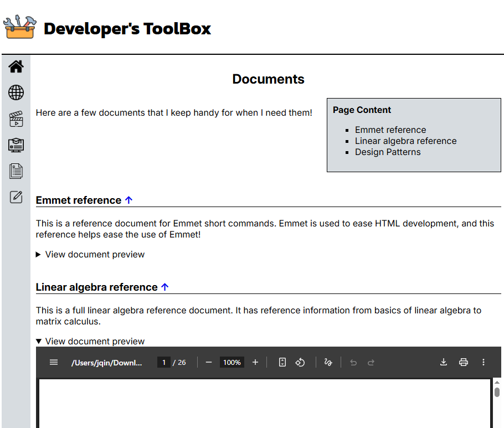Toggle the PDF sidebar hamburger menu
Image resolution: width=504 pixels, height=428 pixels.
(54, 362)
